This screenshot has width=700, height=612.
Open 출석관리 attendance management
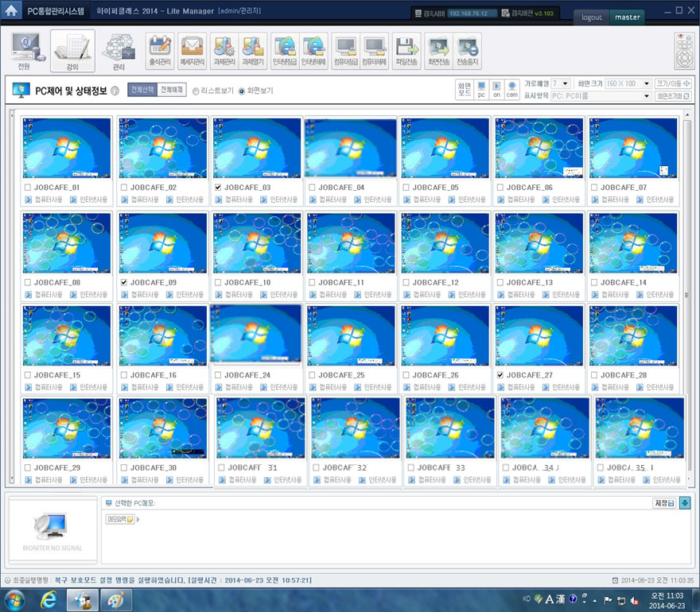click(x=160, y=50)
